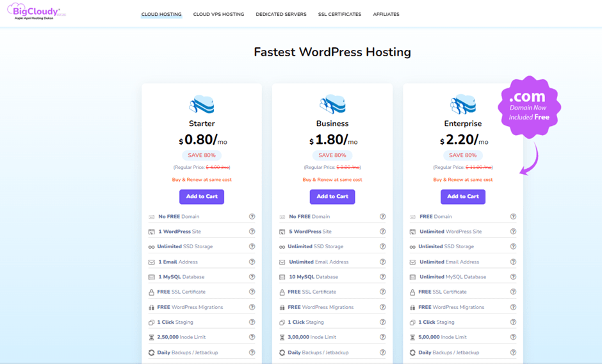Image resolution: width=602 pixels, height=364 pixels.
Task: Open the Affiliates menu item
Action: coord(386,14)
